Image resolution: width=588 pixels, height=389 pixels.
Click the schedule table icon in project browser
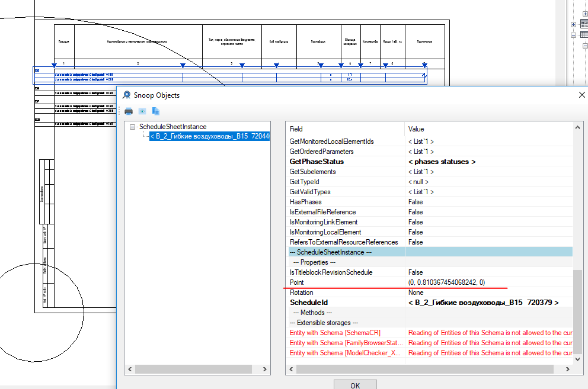tap(584, 35)
